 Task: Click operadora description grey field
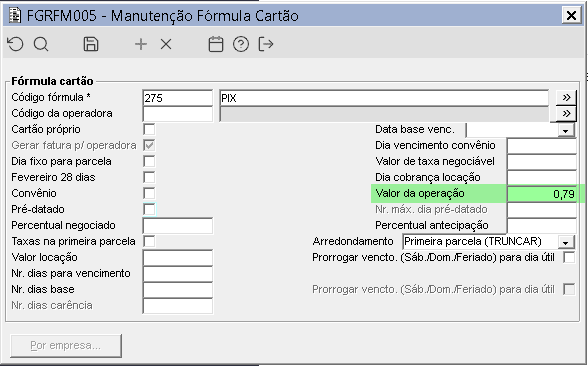pyautogui.click(x=384, y=114)
